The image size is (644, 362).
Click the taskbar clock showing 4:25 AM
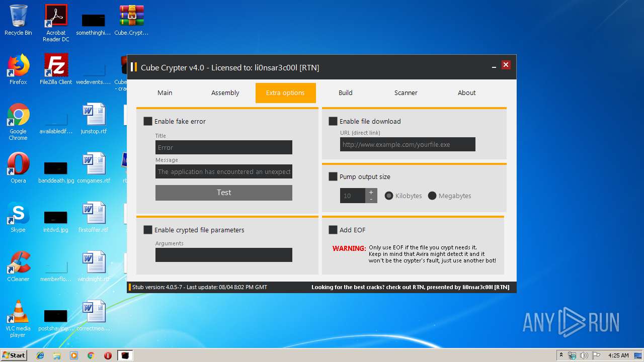pyautogui.click(x=618, y=355)
